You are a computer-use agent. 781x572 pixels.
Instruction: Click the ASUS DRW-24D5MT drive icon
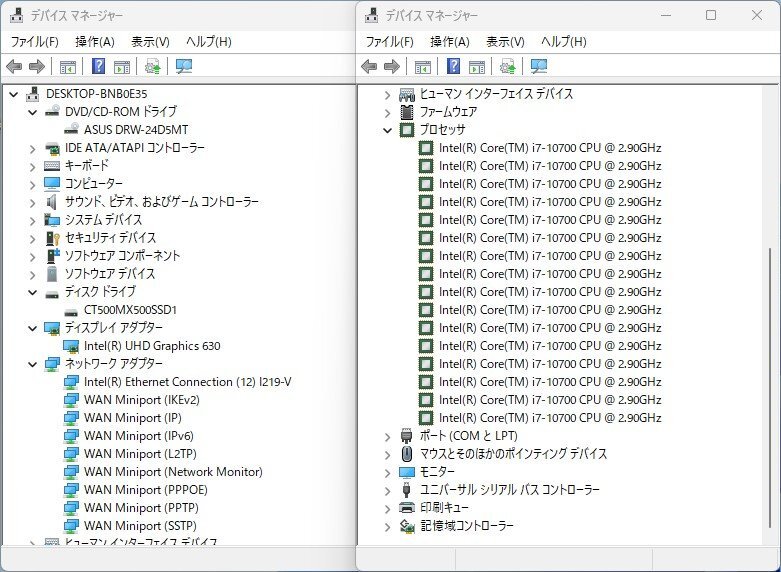71,130
